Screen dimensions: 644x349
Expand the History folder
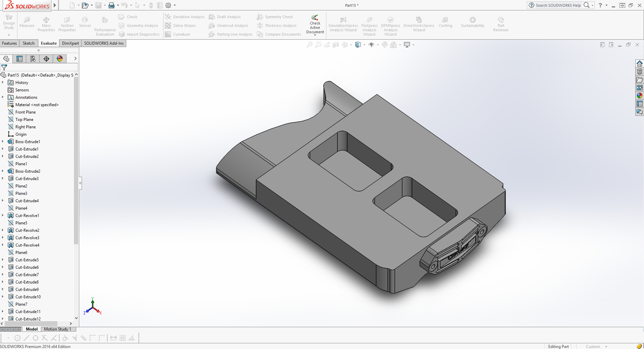point(3,83)
